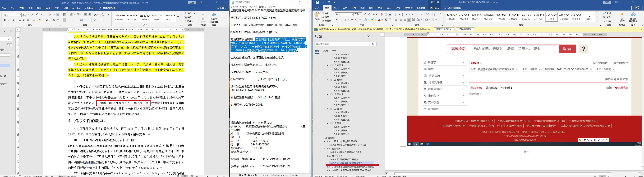
Task: Switch to 图片格式 tab in 投标文件 Word
Action: click(x=435, y=8)
